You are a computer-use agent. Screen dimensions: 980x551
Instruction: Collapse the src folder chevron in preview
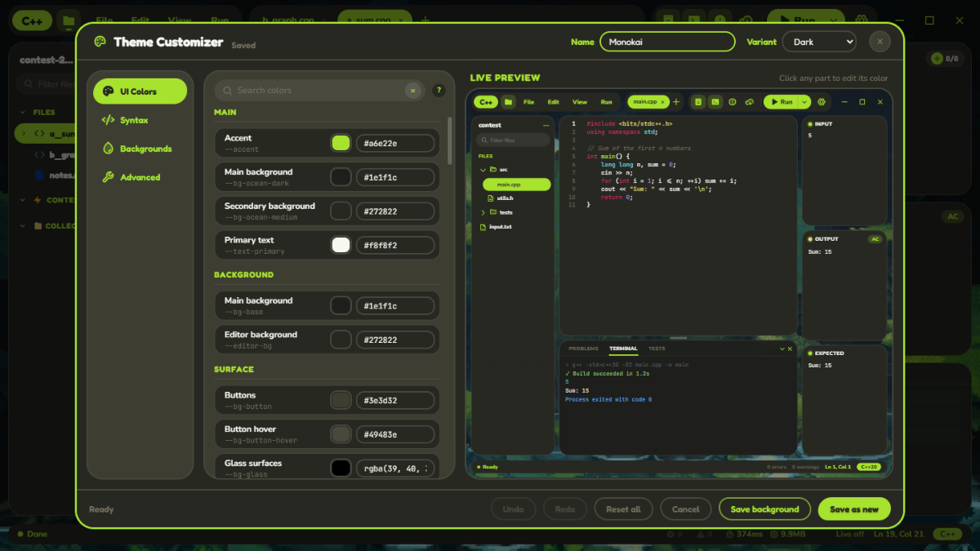pyautogui.click(x=483, y=170)
